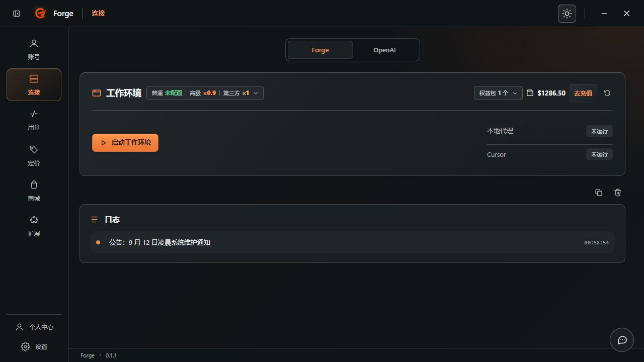Expand the 普通/高级/第三方 multiplier dropdown
Screen dimensions: 644x362
coord(205,93)
